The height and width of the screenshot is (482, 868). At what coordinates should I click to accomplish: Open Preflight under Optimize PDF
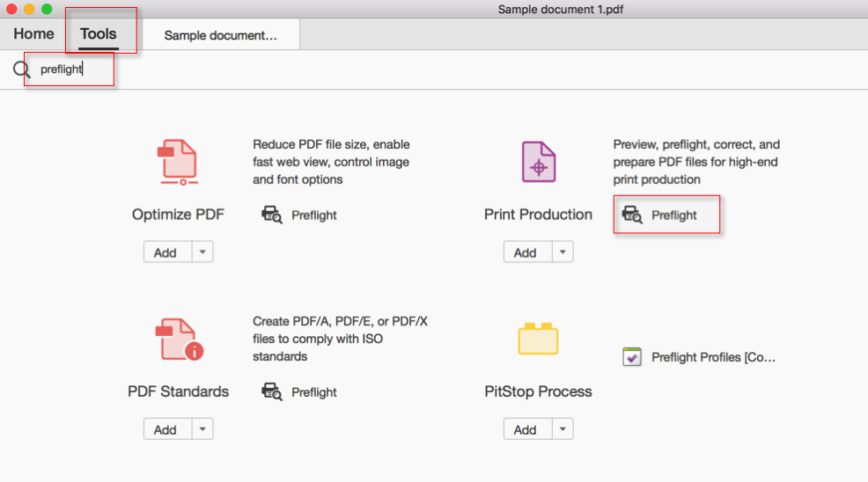299,215
